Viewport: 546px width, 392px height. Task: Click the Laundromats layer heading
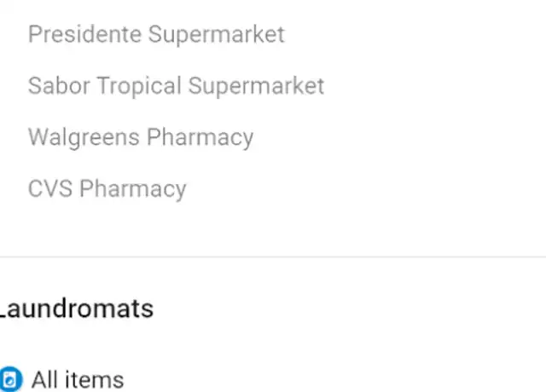click(x=77, y=308)
